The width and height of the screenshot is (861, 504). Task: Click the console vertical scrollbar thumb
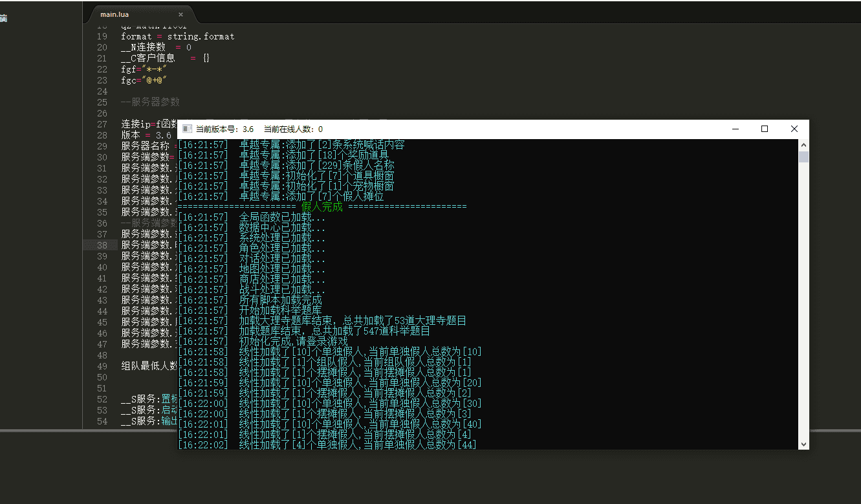tap(803, 157)
